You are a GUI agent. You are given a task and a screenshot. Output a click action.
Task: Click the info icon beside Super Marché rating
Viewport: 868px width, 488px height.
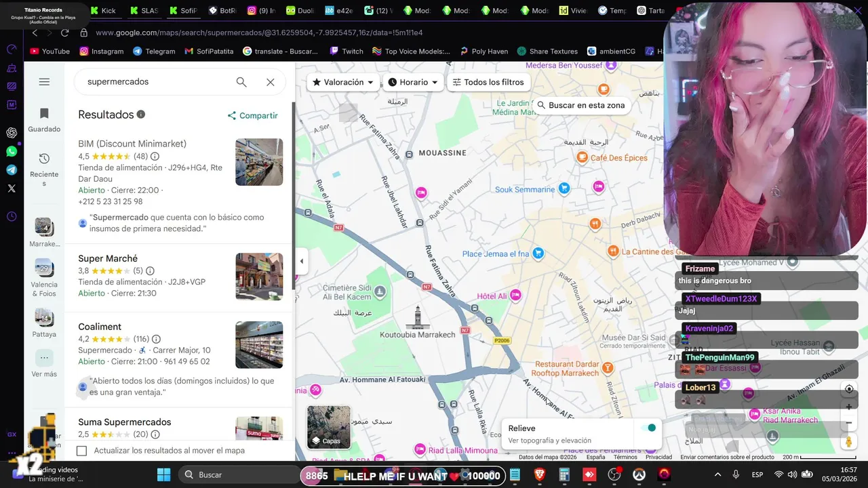tap(150, 271)
